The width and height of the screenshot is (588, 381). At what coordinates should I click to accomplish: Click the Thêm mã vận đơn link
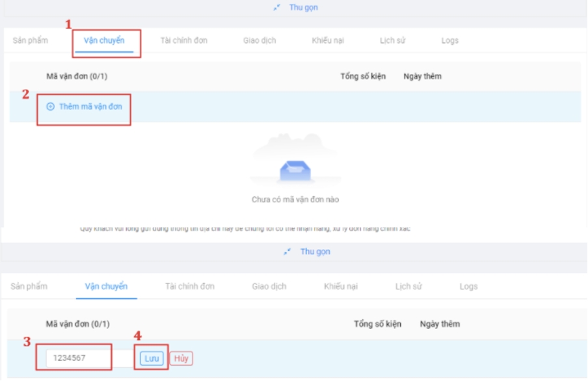[x=90, y=107]
